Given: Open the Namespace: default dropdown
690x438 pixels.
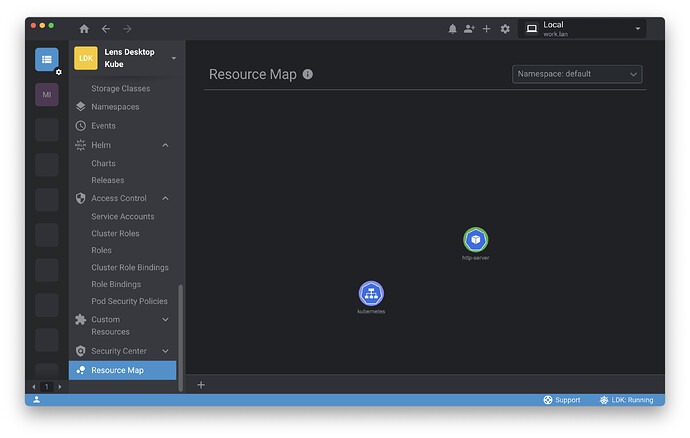Looking at the screenshot, I should (x=577, y=74).
